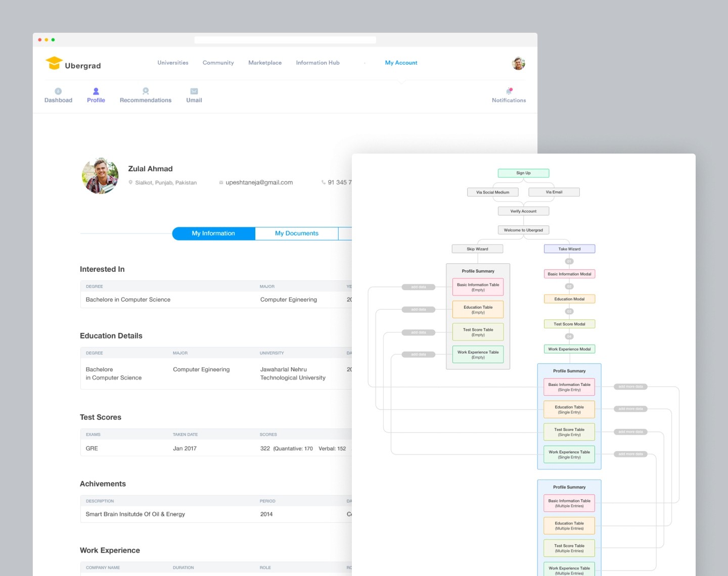Click the Test Score Modal node
This screenshot has width=728, height=576.
coord(570,324)
